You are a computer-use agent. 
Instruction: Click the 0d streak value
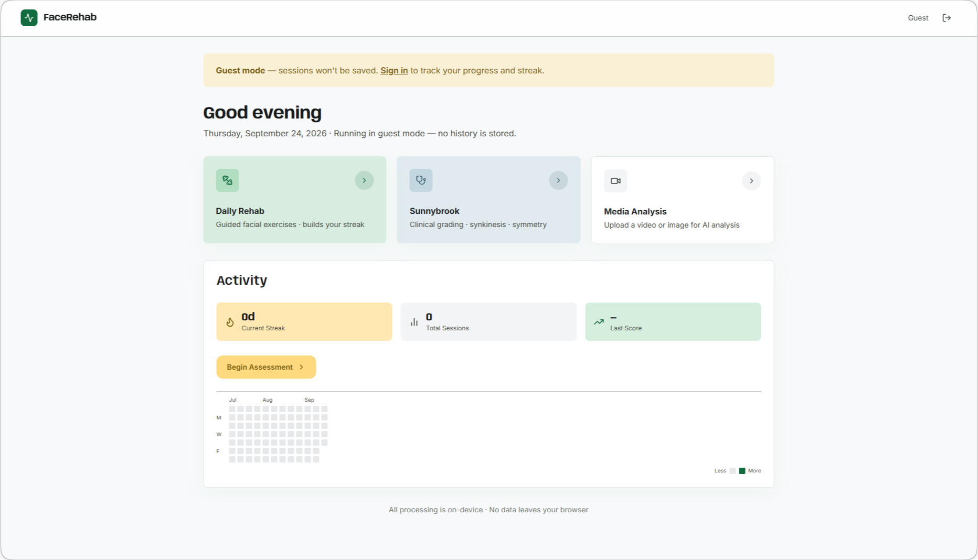(248, 316)
